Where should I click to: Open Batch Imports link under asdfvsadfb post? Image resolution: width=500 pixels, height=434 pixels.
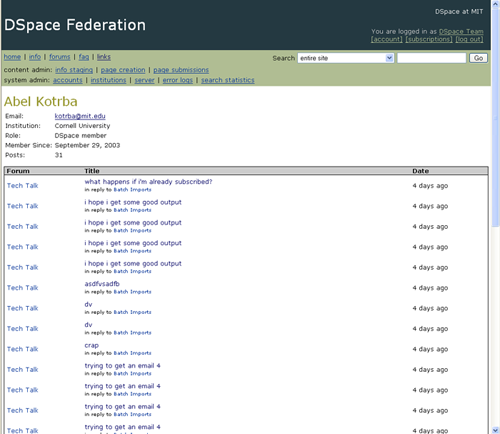coord(132,292)
